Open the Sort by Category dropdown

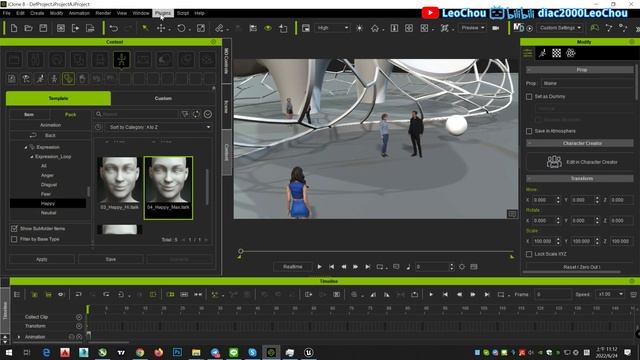pyautogui.click(x=159, y=127)
